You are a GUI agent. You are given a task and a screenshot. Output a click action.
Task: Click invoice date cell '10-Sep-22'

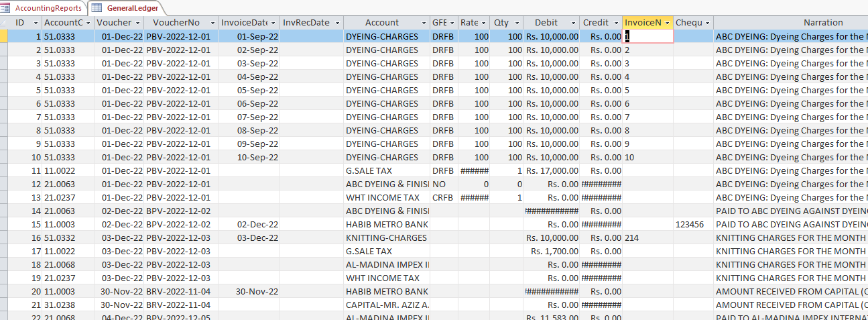249,157
